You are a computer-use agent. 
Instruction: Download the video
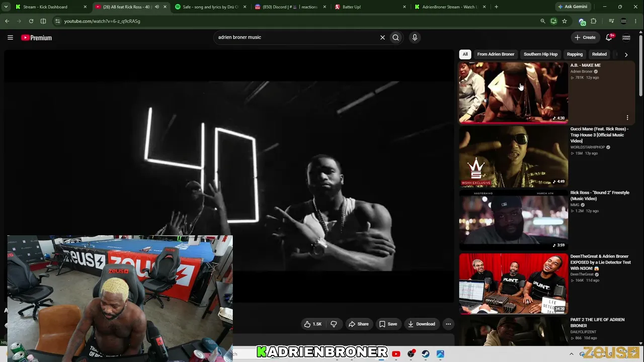coord(422,324)
